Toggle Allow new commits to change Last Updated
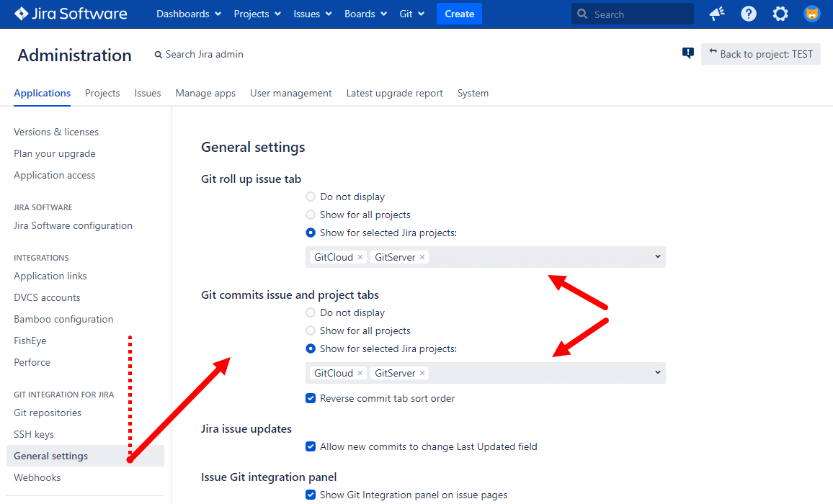This screenshot has height=504, width=833. click(x=311, y=446)
